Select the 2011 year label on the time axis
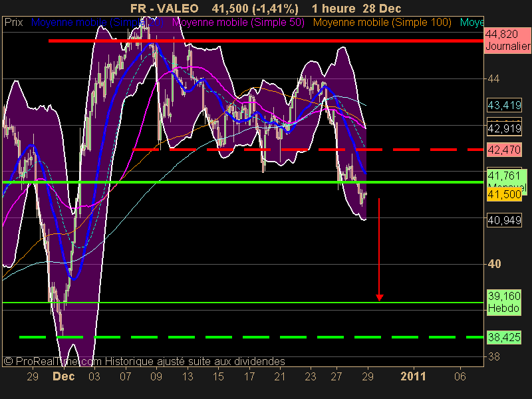The width and height of the screenshot is (532, 399). point(413,376)
